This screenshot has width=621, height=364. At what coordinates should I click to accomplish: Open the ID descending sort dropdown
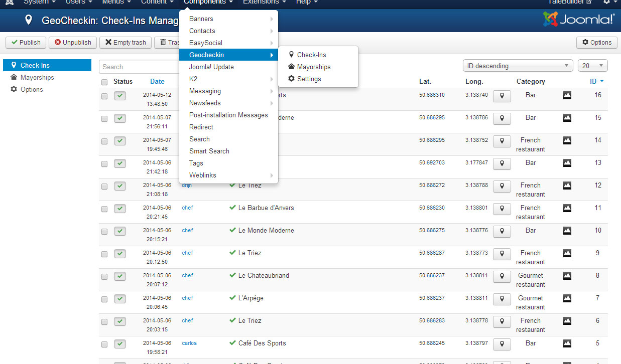tap(518, 66)
